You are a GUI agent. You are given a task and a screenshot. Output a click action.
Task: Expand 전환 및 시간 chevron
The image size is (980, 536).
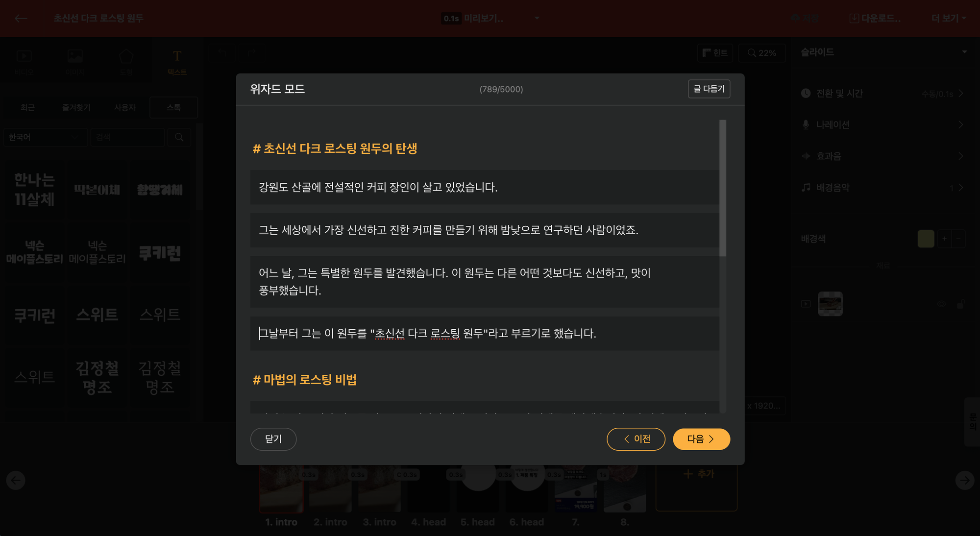tap(961, 93)
